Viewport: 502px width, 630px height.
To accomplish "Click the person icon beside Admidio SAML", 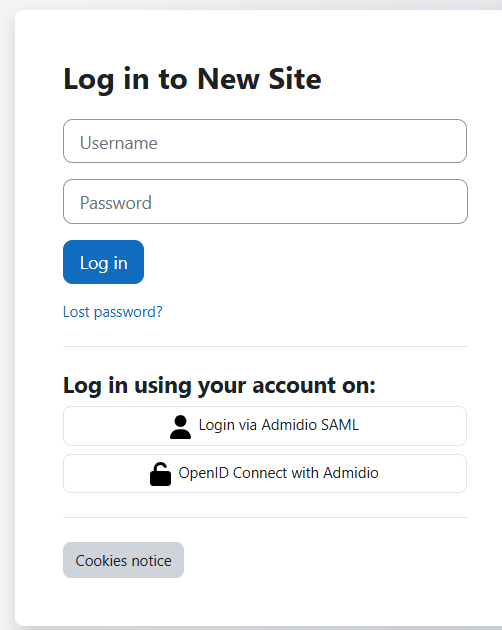I will click(x=180, y=427).
